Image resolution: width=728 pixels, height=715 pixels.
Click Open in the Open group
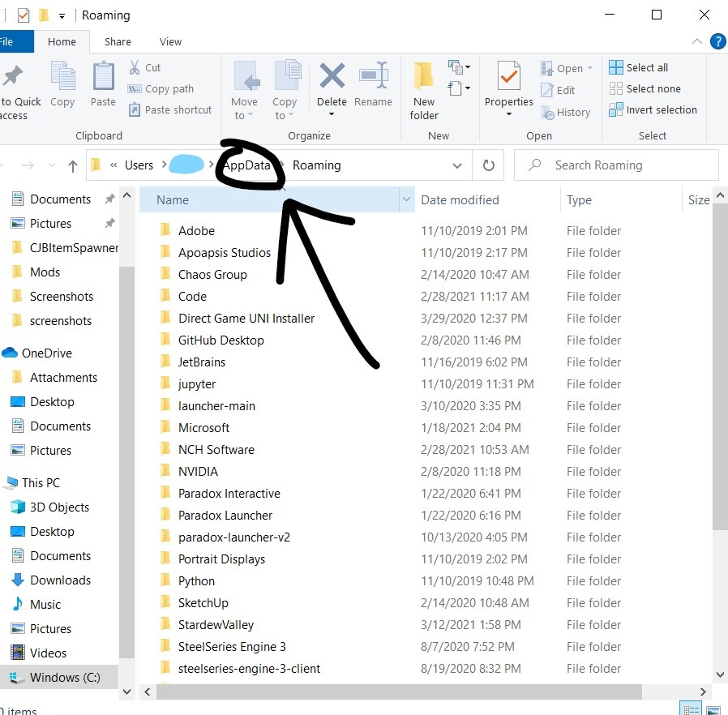pos(567,68)
